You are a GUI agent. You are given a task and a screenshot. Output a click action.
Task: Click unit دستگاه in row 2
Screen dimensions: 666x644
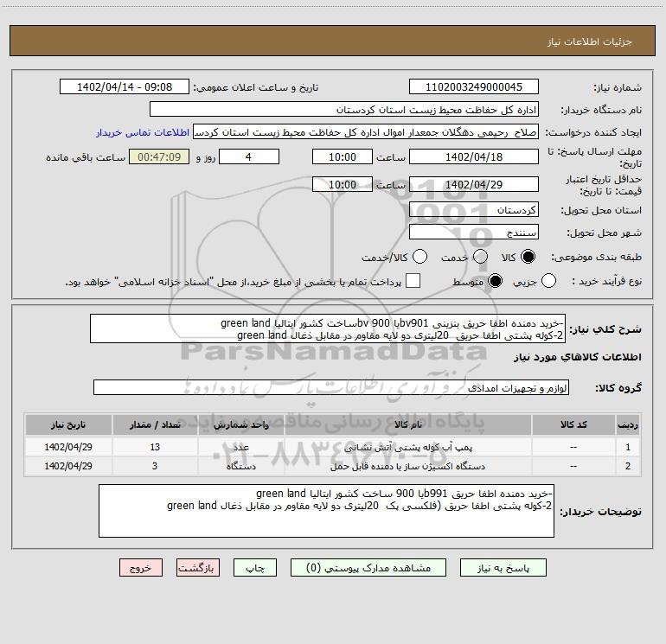(x=240, y=467)
